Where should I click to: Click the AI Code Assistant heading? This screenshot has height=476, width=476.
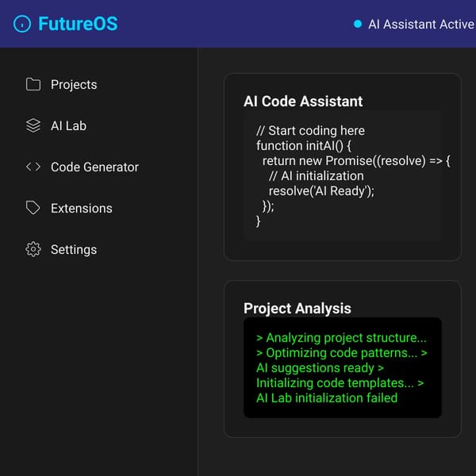click(x=303, y=101)
